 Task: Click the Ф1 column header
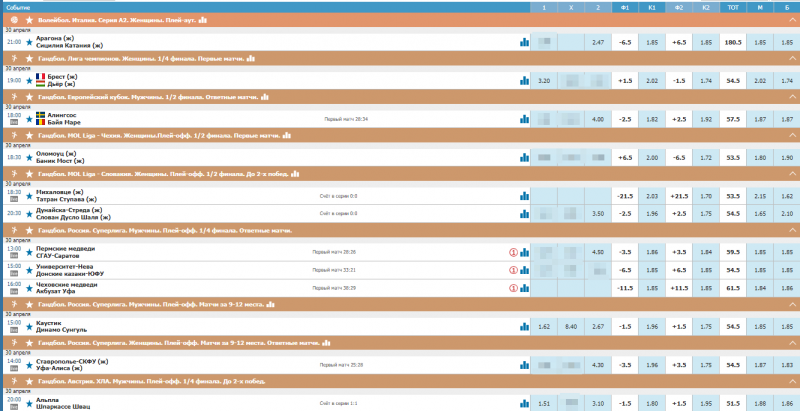coord(624,7)
